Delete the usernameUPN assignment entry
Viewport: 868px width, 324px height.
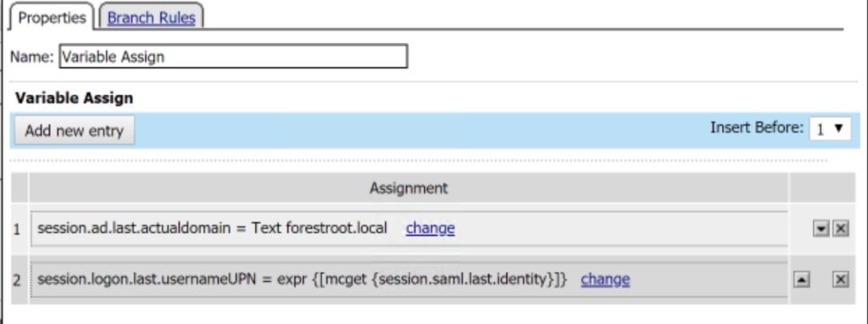pos(840,280)
